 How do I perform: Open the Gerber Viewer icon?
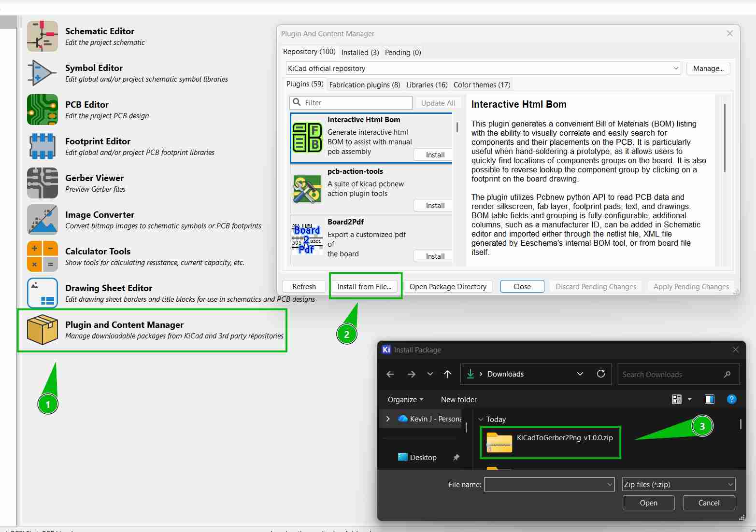click(x=43, y=183)
